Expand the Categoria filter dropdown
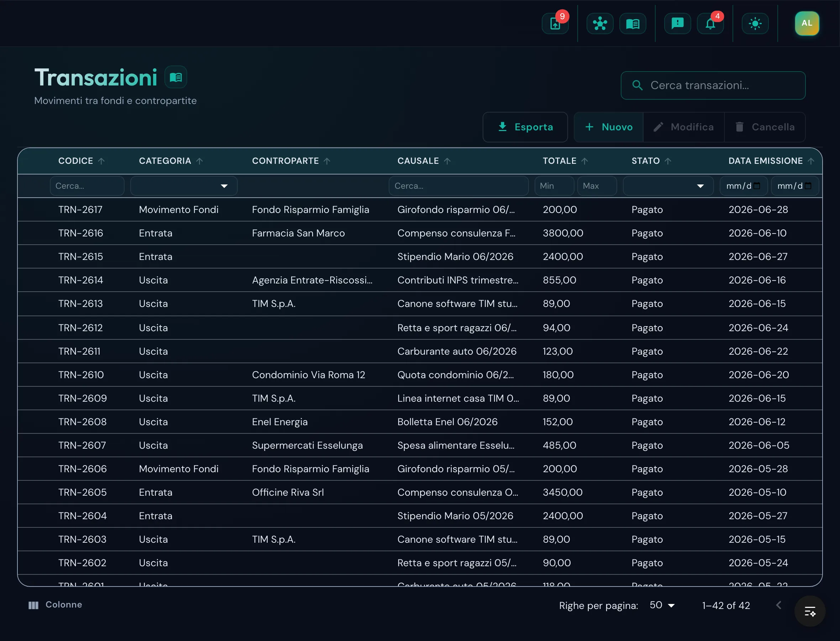Screen dimensions: 840x641 tap(184, 186)
